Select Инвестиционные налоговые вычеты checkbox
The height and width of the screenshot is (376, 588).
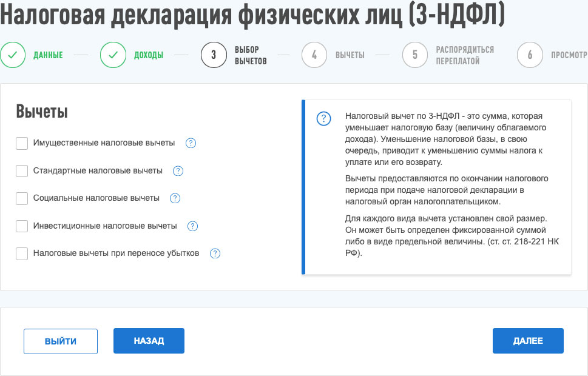22,226
